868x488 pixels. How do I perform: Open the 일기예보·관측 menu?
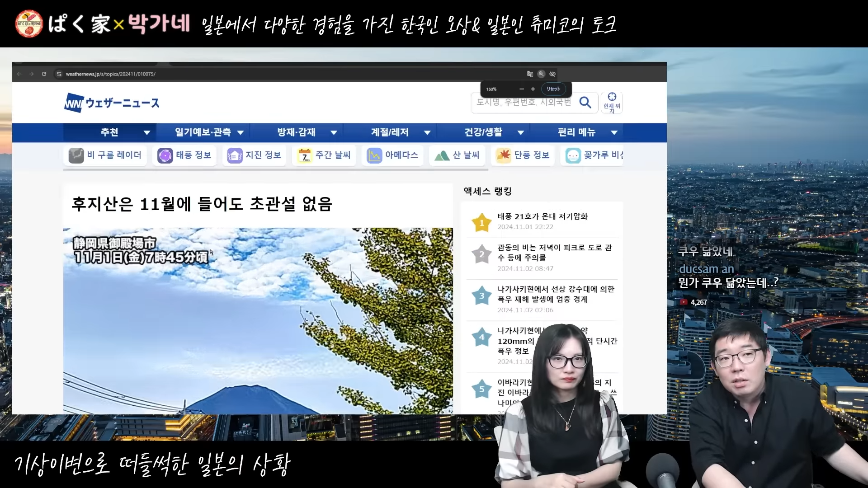tap(203, 132)
